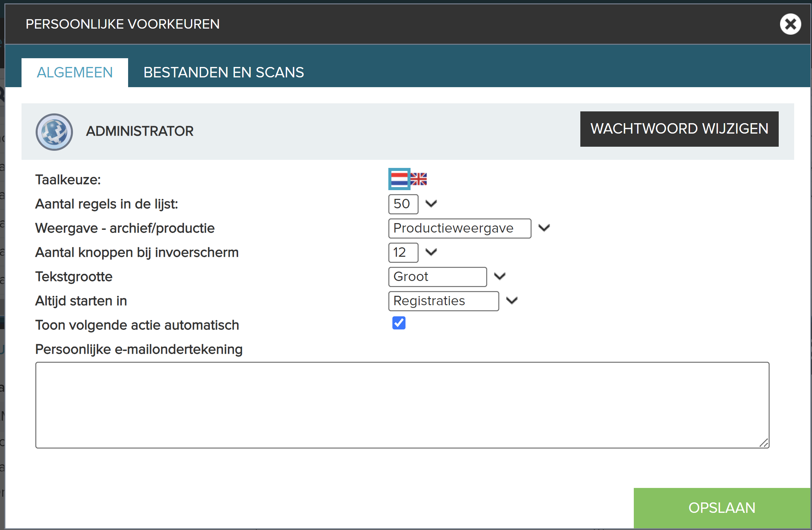Uncheck Toon volgende actie automatisch checkbox

coord(398,323)
